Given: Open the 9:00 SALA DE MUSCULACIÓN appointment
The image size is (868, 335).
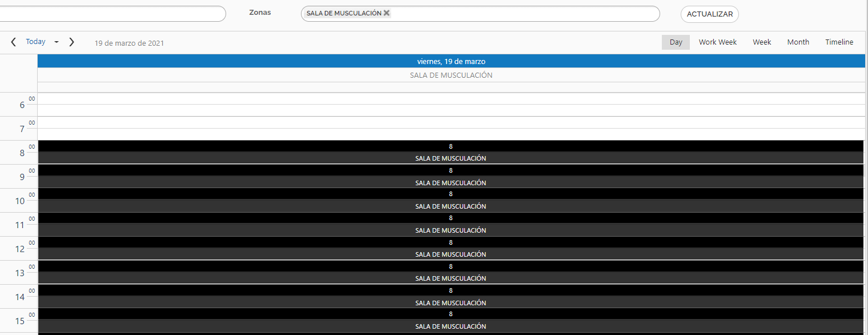Looking at the screenshot, I should pyautogui.click(x=451, y=177).
